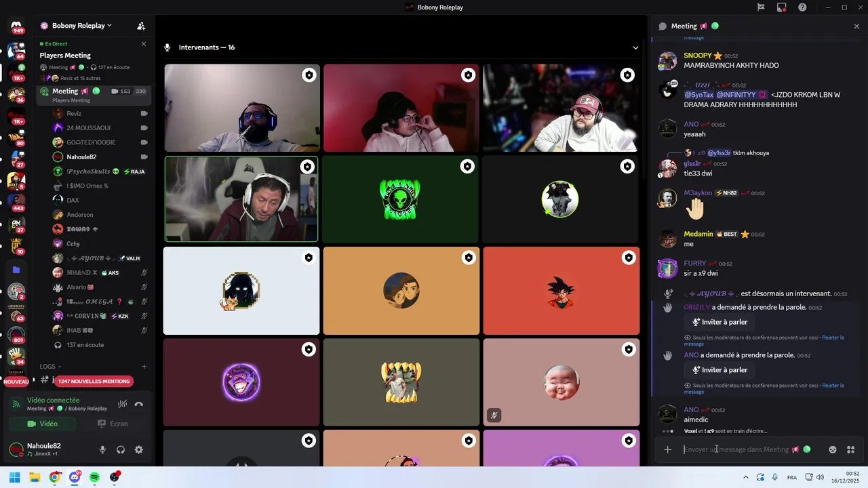Collapse the Intervenants speakers section
The width and height of the screenshot is (868, 488).
(635, 47)
